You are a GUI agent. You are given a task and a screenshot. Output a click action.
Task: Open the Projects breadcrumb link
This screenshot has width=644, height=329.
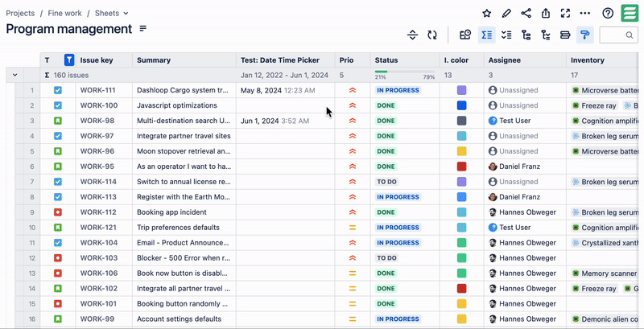coord(20,13)
